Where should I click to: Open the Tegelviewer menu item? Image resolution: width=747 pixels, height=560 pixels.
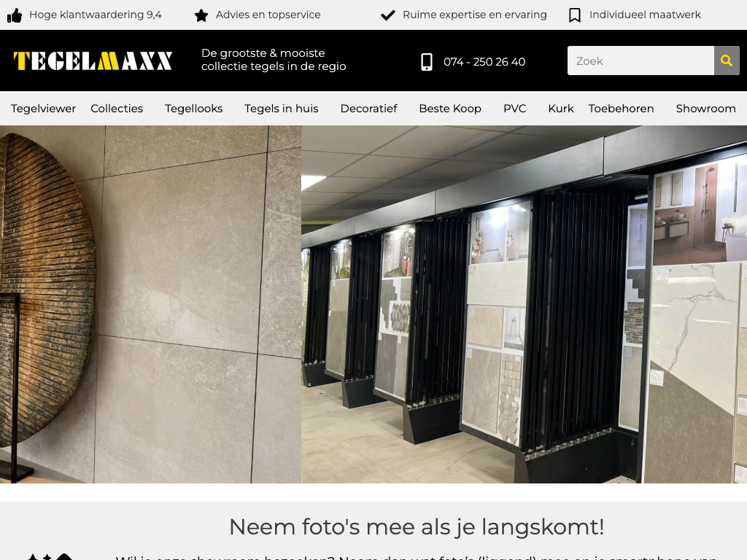pyautogui.click(x=43, y=109)
